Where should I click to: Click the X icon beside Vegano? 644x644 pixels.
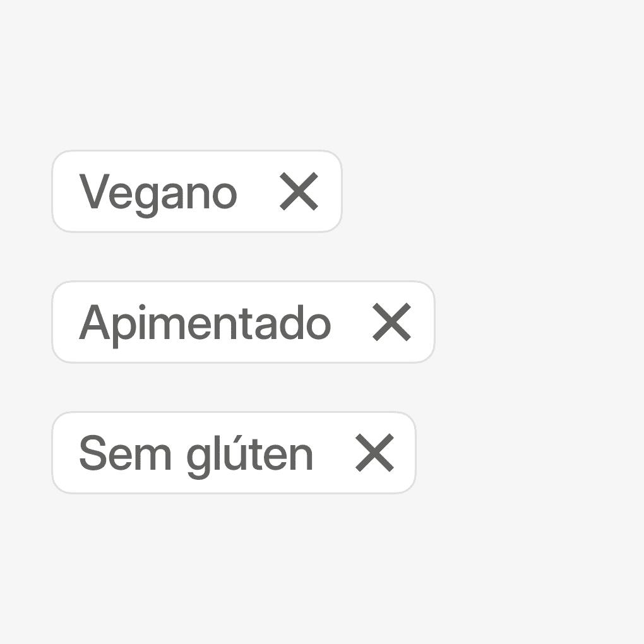tap(299, 192)
